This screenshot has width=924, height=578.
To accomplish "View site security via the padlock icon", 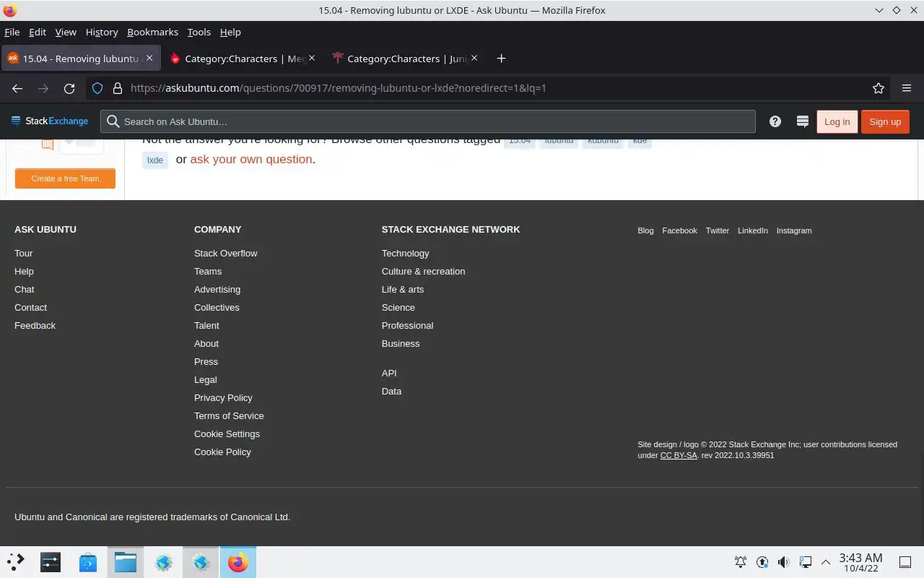I will pos(118,88).
